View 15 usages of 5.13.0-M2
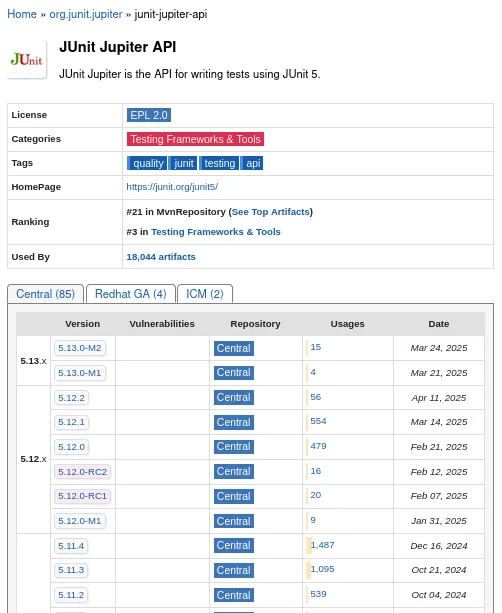This screenshot has height=613, width=502. 316,347
